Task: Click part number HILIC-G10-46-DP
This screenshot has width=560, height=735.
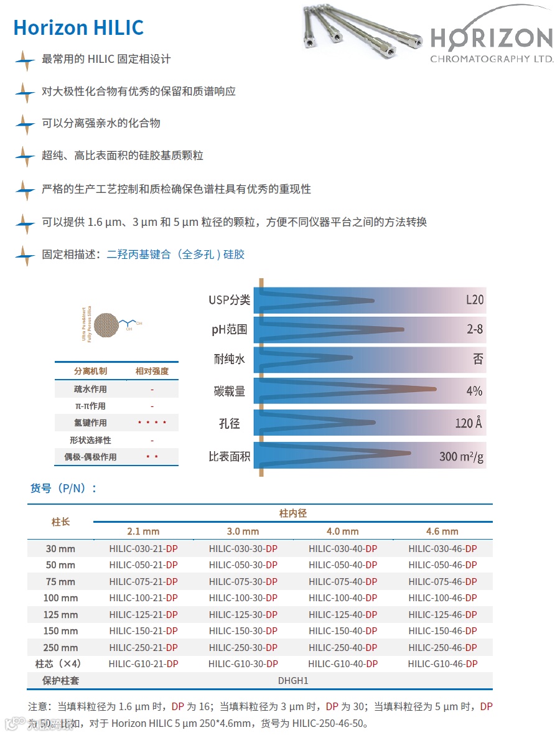Action: [443, 664]
